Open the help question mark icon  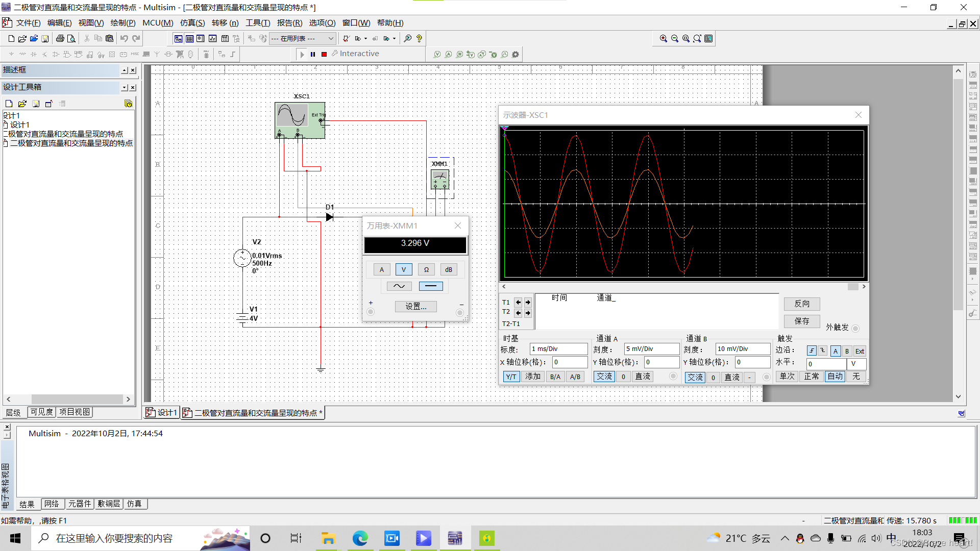(x=419, y=39)
